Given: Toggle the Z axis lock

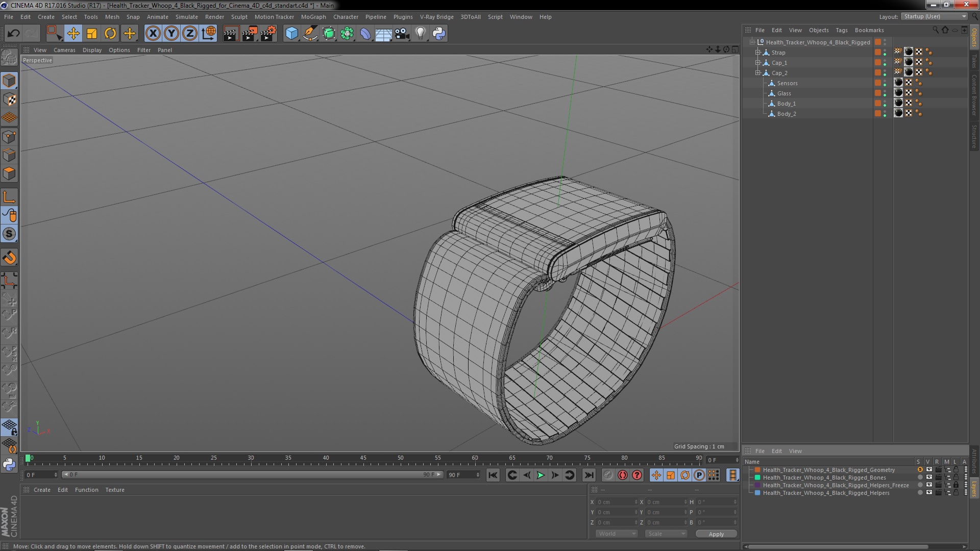Looking at the screenshot, I should [190, 34].
